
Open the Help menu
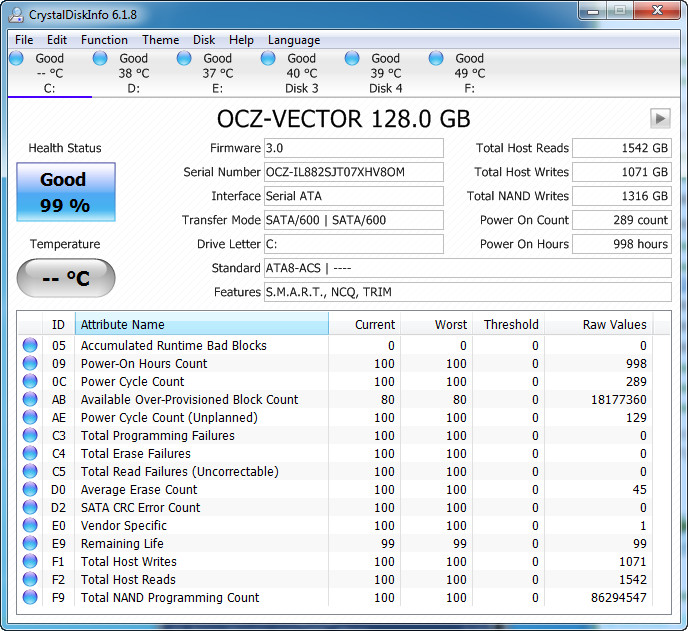tap(241, 40)
